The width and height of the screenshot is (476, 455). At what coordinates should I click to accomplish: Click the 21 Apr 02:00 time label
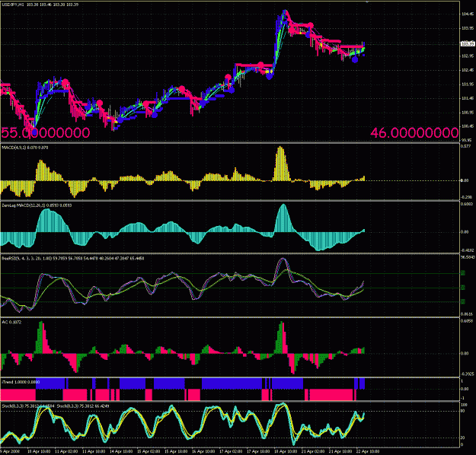tap(314, 451)
